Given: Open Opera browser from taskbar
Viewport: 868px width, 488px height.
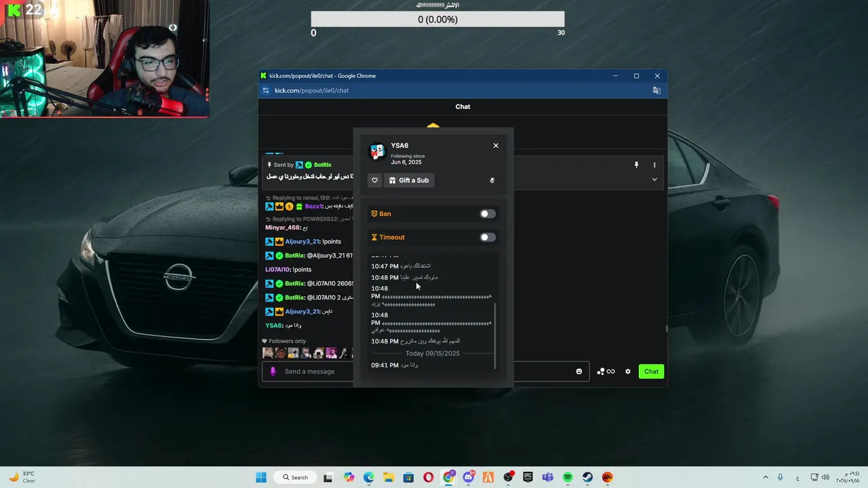Looking at the screenshot, I should pos(428,477).
